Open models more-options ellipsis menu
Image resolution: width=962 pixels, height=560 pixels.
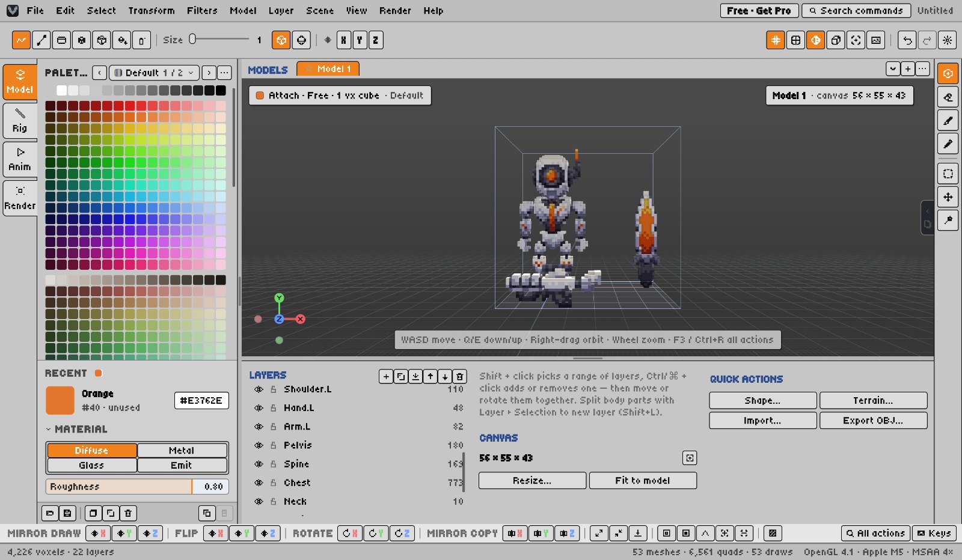923,69
